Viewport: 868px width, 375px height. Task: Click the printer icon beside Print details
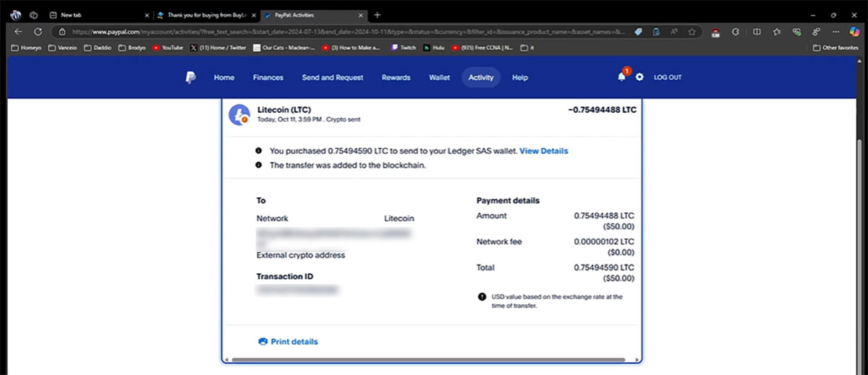tap(263, 342)
